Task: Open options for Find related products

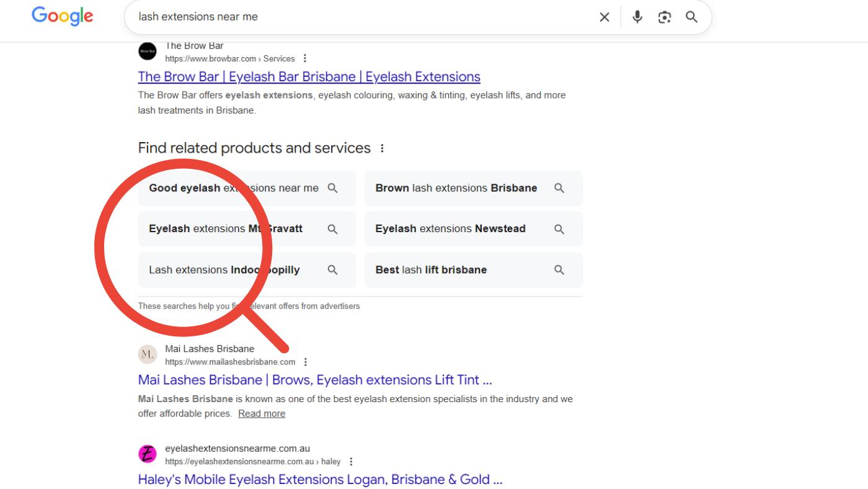Action: pyautogui.click(x=382, y=148)
